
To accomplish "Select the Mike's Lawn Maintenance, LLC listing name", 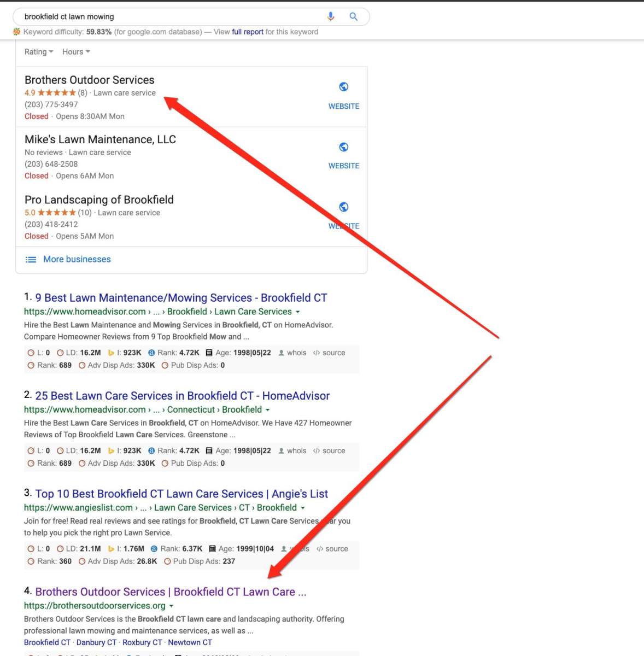I will [101, 139].
